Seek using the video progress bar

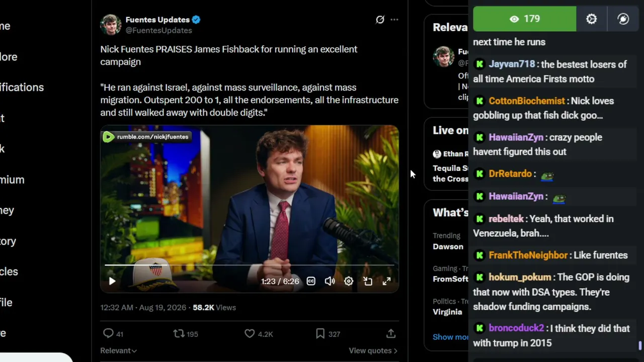point(250,264)
